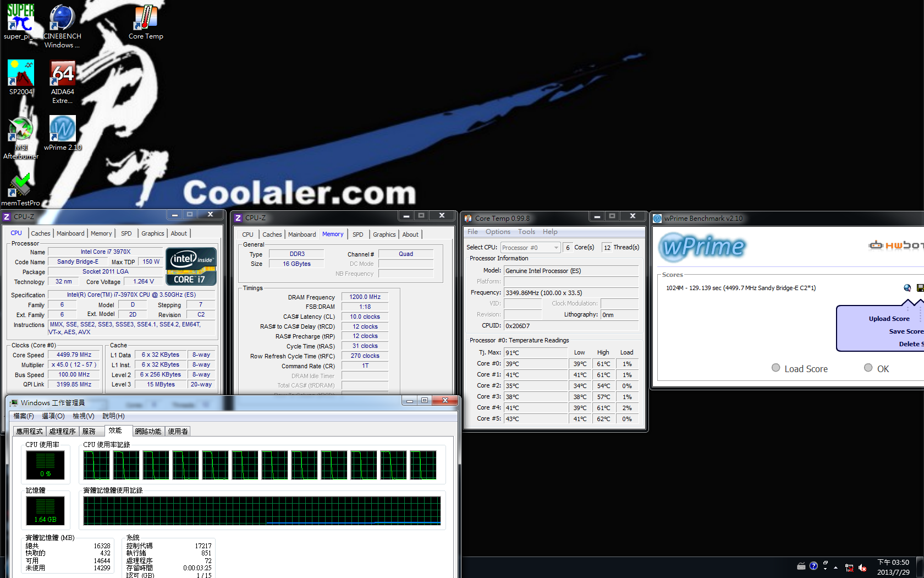Open the super_pi desktop shortcut

pos(20,22)
